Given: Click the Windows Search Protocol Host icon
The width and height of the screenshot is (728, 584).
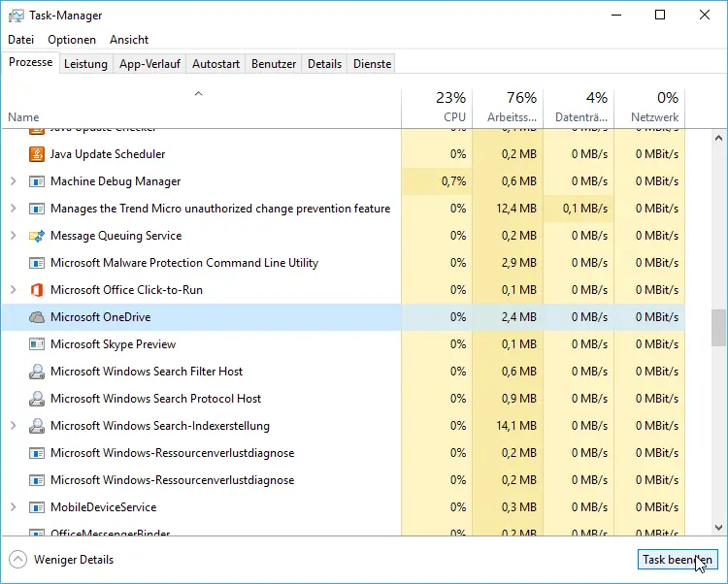Looking at the screenshot, I should [x=37, y=399].
